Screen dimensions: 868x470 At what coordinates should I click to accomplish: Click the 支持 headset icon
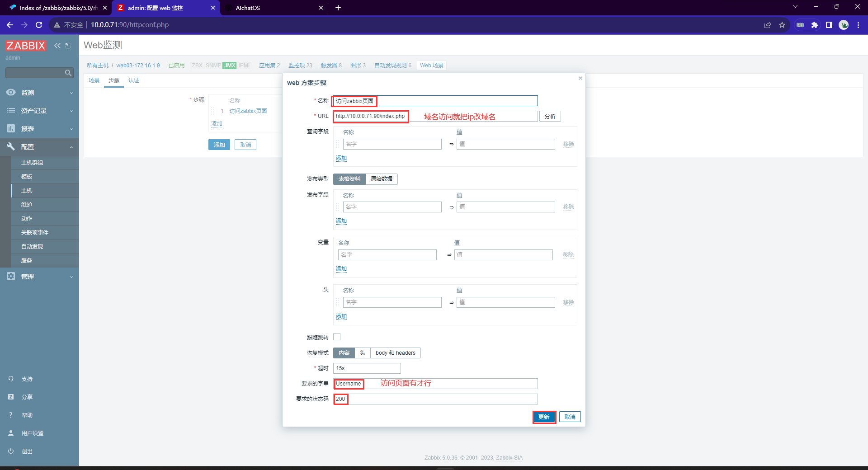[x=11, y=379]
